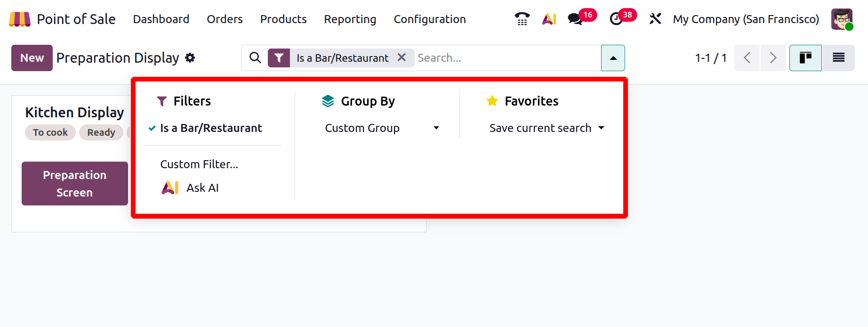
Task: Click the debug tools wrench icon
Action: click(655, 19)
